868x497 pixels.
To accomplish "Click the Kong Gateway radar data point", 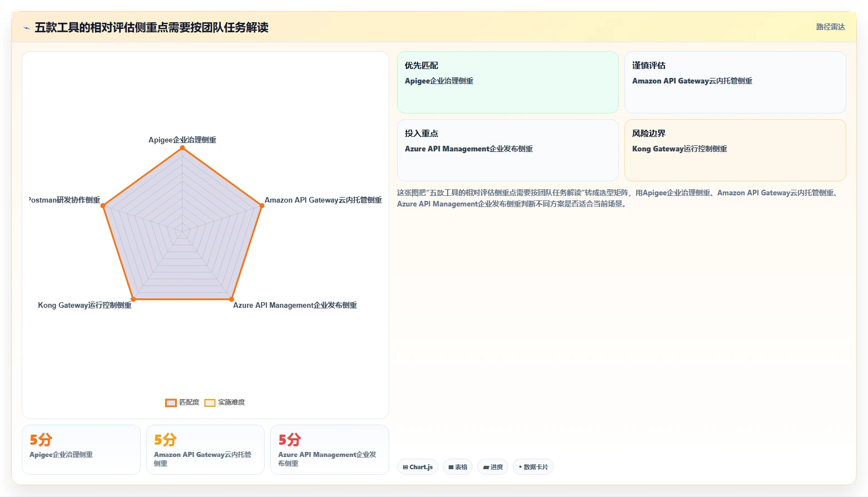I will pos(133,299).
